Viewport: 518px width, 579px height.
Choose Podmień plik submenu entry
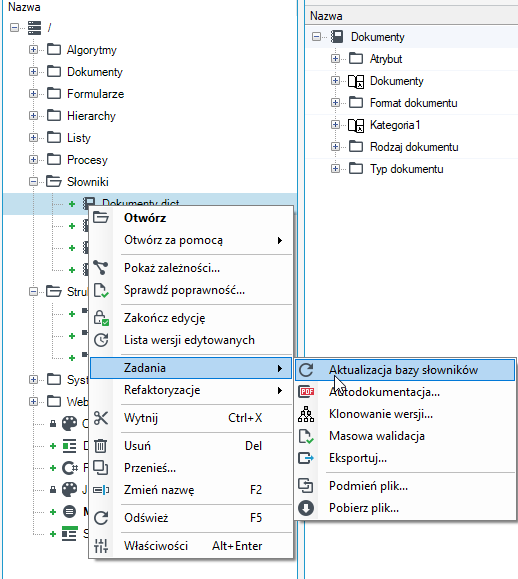coord(405,486)
